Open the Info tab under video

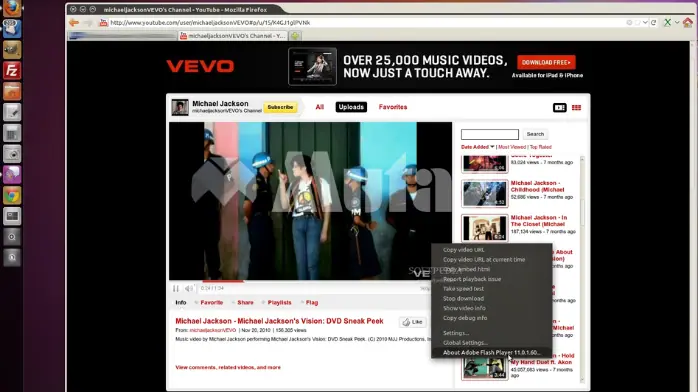tap(181, 303)
